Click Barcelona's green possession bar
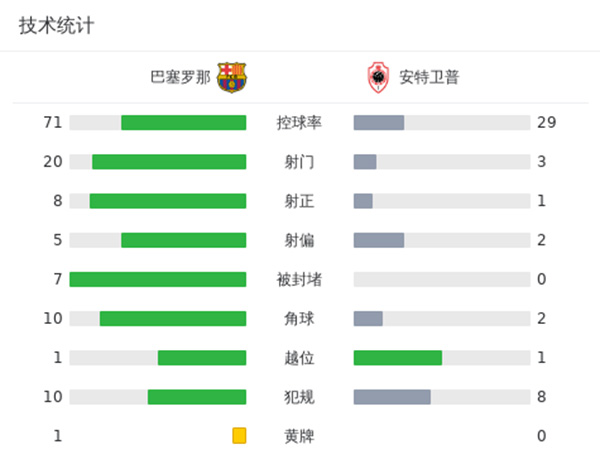The height and width of the screenshot is (459, 600). 183,123
